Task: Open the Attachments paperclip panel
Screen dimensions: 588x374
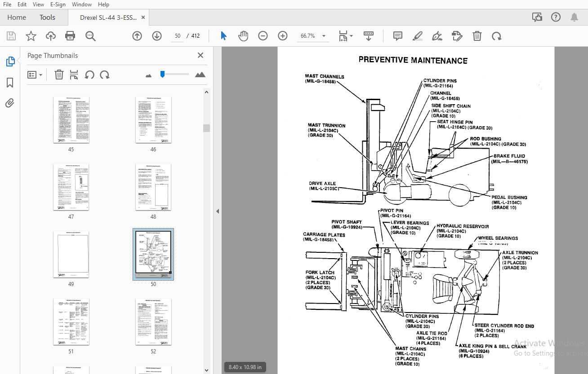Action: (x=10, y=103)
